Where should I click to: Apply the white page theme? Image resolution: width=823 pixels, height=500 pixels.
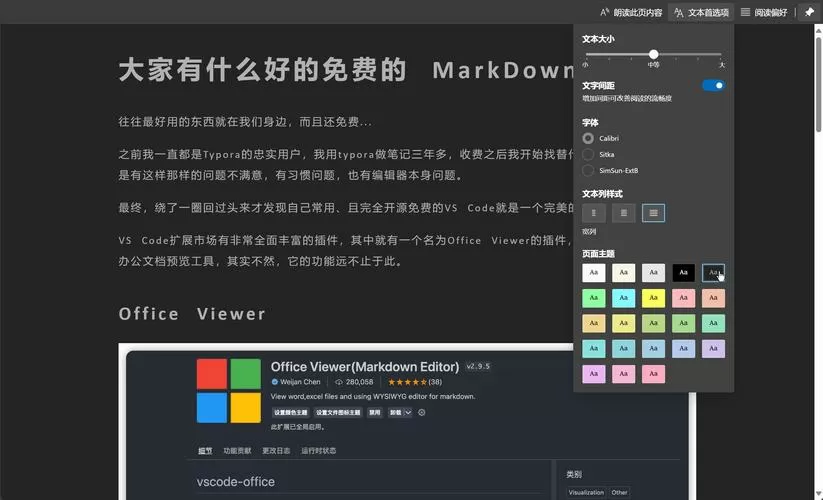594,273
